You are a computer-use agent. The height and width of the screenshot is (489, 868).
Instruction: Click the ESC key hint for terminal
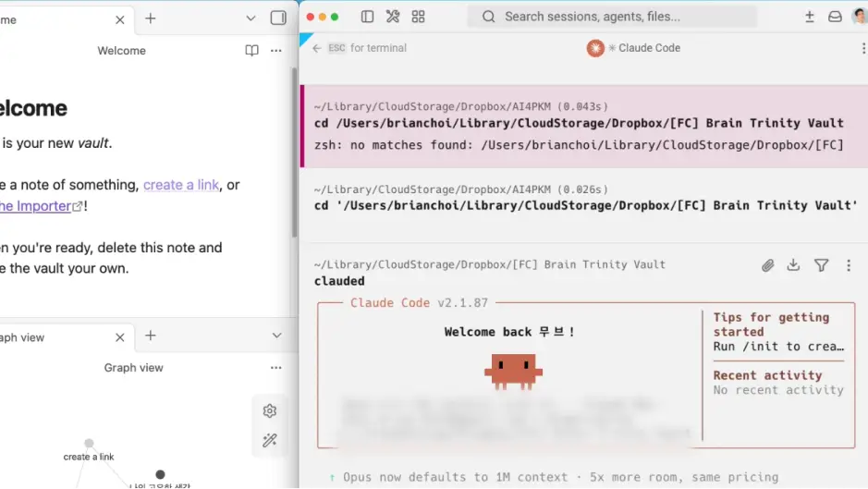click(336, 48)
